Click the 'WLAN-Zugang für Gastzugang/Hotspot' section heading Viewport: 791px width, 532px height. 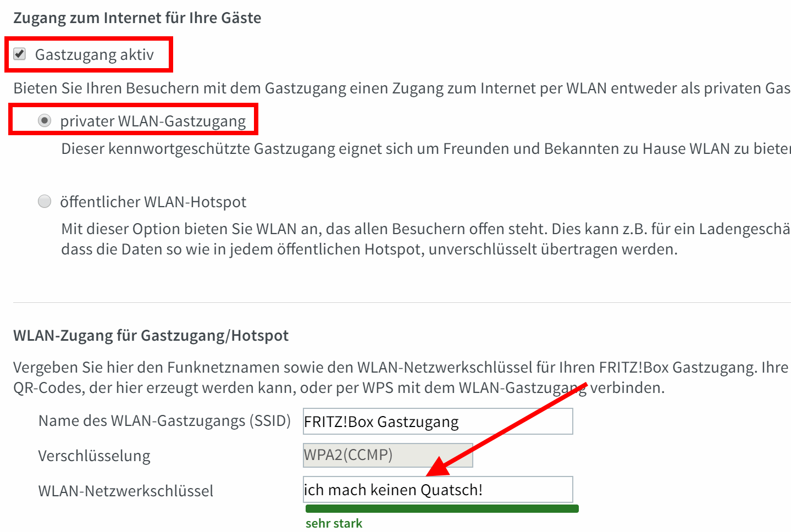tap(151, 336)
